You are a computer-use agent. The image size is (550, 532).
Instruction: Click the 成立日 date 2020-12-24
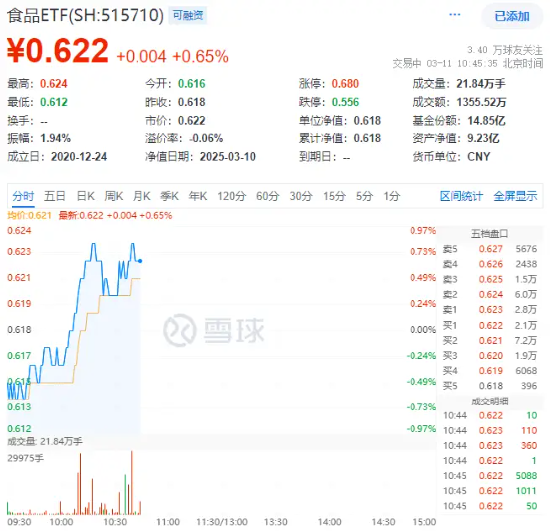[x=79, y=156]
